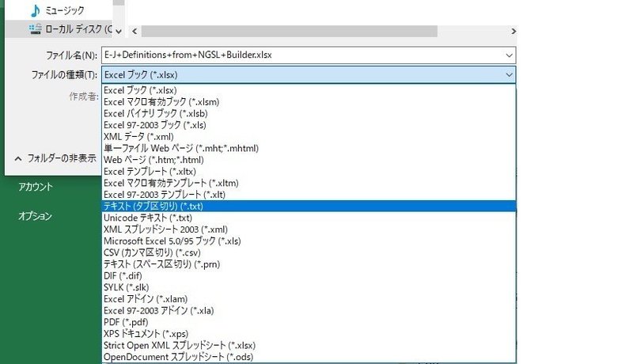The height and width of the screenshot is (364, 633).
Task: Open オプション in Excel backstage sidebar
Action: tap(35, 216)
